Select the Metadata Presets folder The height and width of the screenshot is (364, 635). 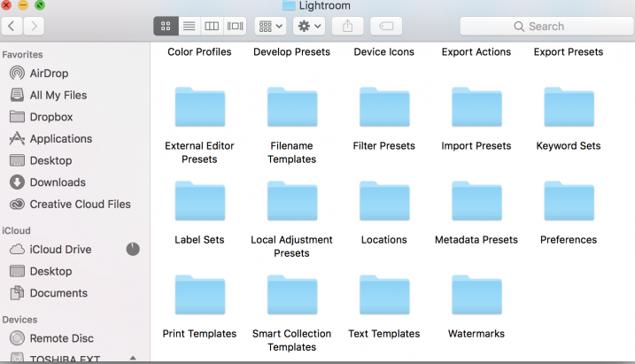[x=476, y=201]
